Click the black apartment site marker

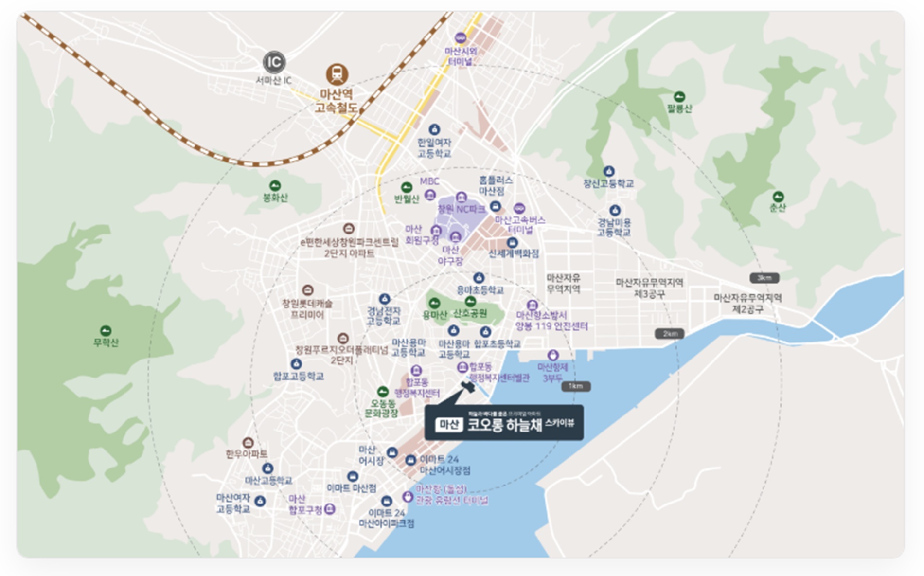click(x=467, y=387)
